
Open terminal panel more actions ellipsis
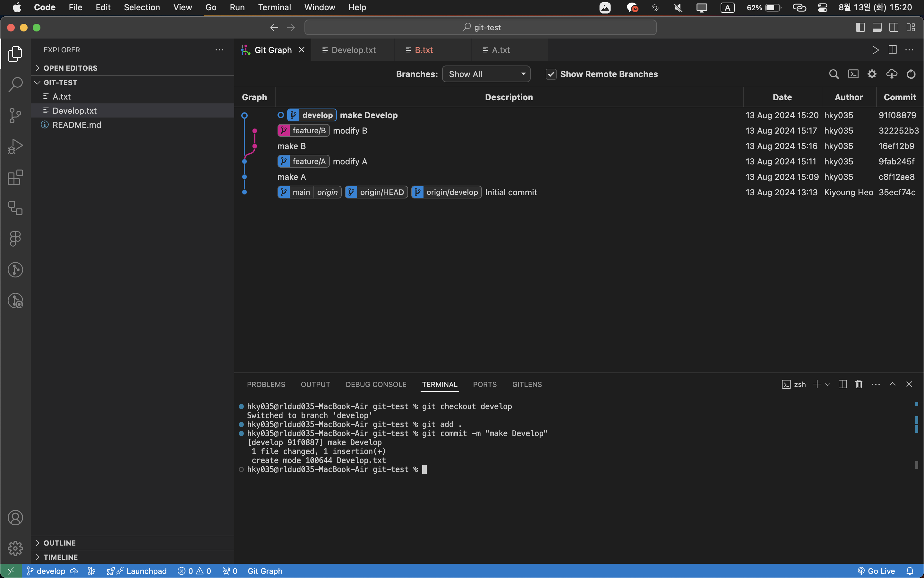tap(876, 384)
